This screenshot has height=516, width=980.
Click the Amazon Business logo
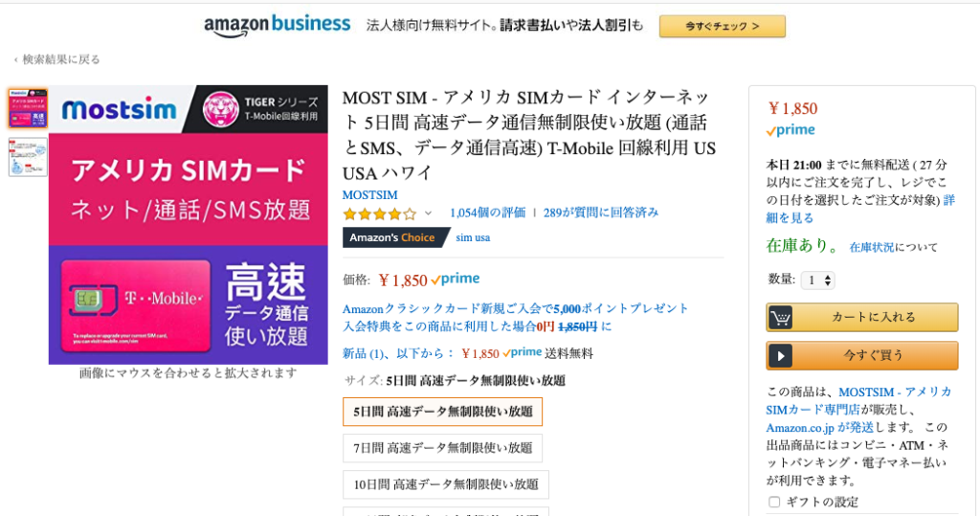277,26
